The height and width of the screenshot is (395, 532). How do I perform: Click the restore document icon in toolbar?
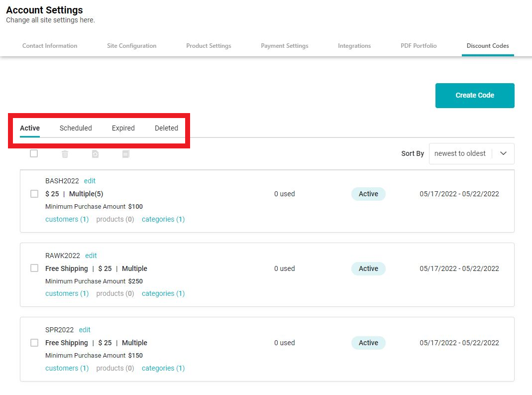point(96,154)
